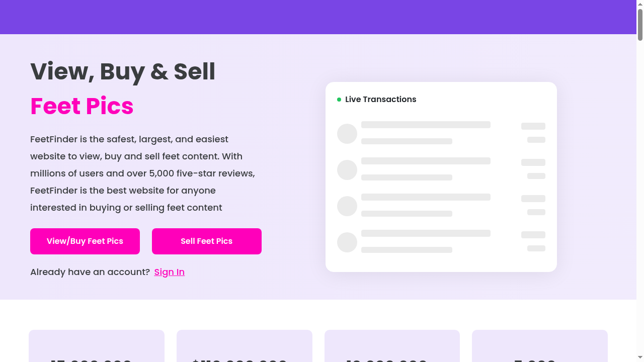This screenshot has width=644, height=362.
Task: Click the third transaction avatar circle
Action: coord(347,206)
